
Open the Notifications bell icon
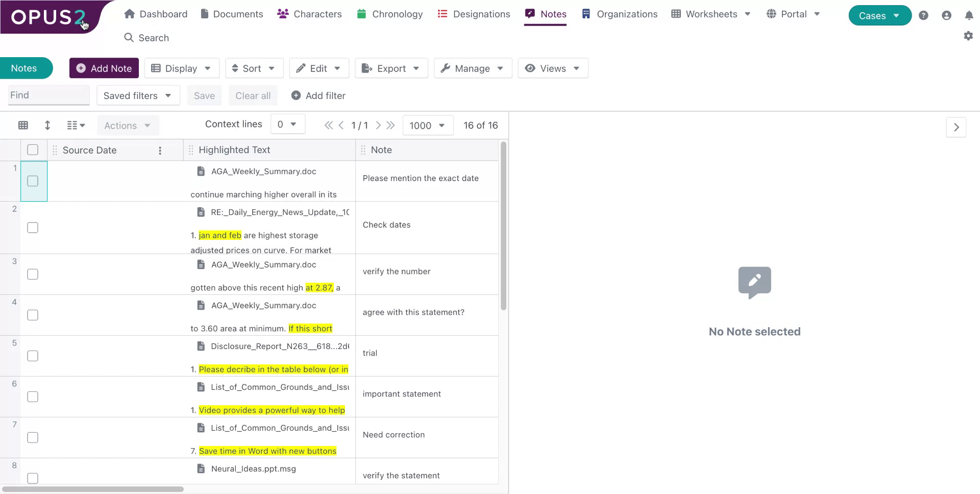[x=969, y=15]
